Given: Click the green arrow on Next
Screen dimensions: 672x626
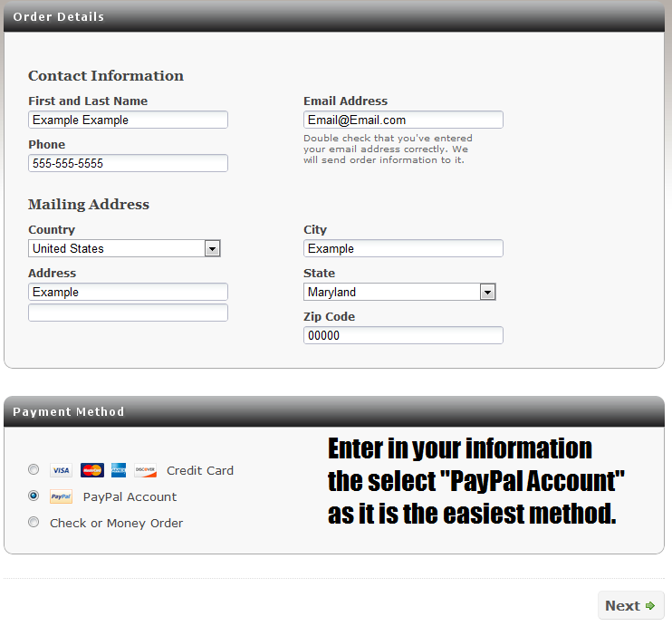Looking at the screenshot, I should click(x=650, y=606).
